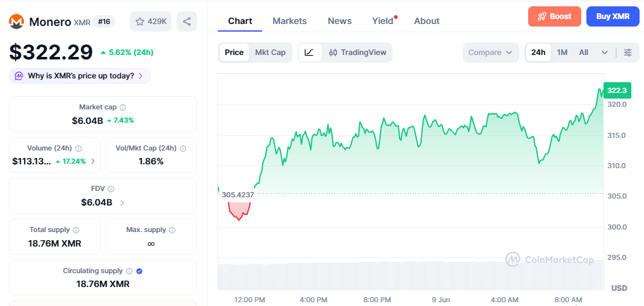The width and height of the screenshot is (644, 306).
Task: Select Price chart view
Action: 234,52
